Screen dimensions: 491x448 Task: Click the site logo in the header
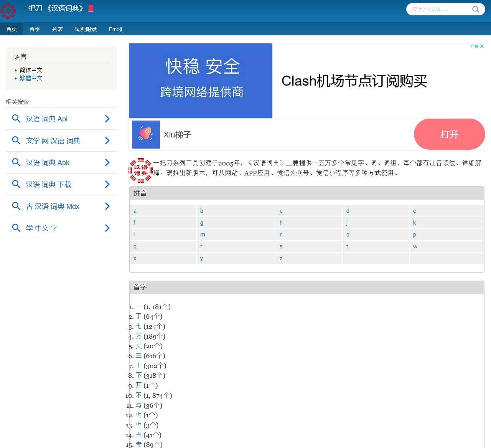[8, 11]
